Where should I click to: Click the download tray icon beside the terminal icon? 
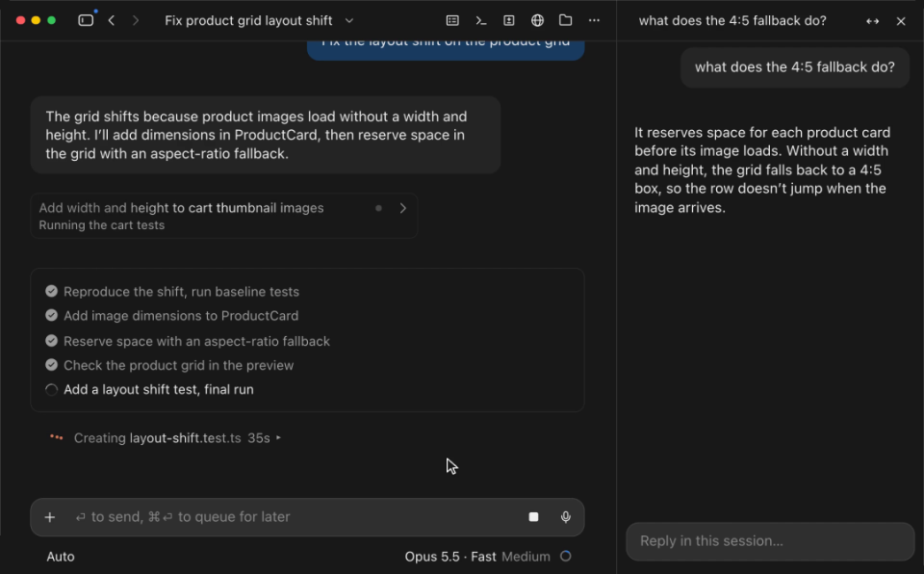[x=509, y=20]
